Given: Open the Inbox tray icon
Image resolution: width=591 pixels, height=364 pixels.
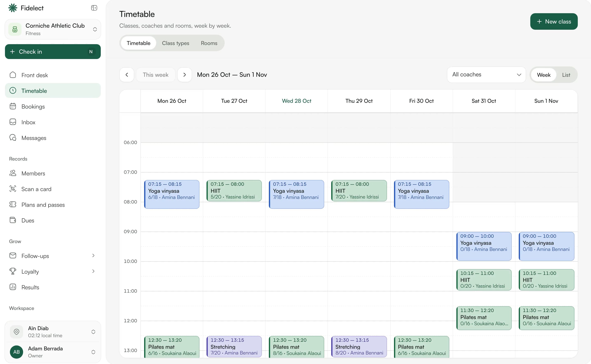Looking at the screenshot, I should pos(13,122).
